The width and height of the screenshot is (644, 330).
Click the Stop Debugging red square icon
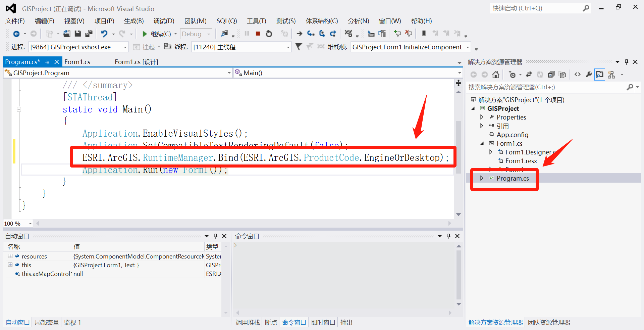point(258,34)
